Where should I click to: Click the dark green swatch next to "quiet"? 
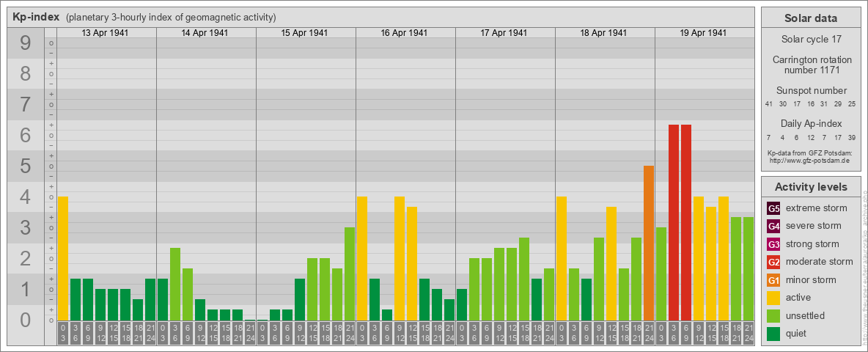coord(773,333)
